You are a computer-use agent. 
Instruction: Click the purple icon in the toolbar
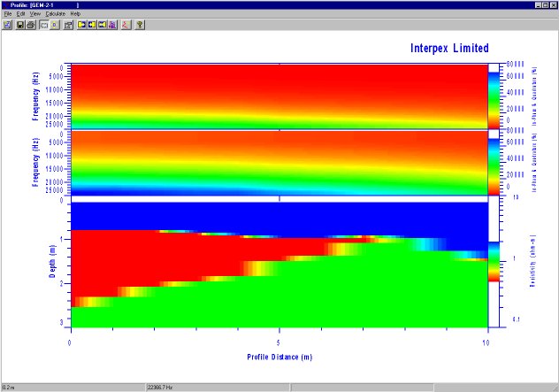111,25
